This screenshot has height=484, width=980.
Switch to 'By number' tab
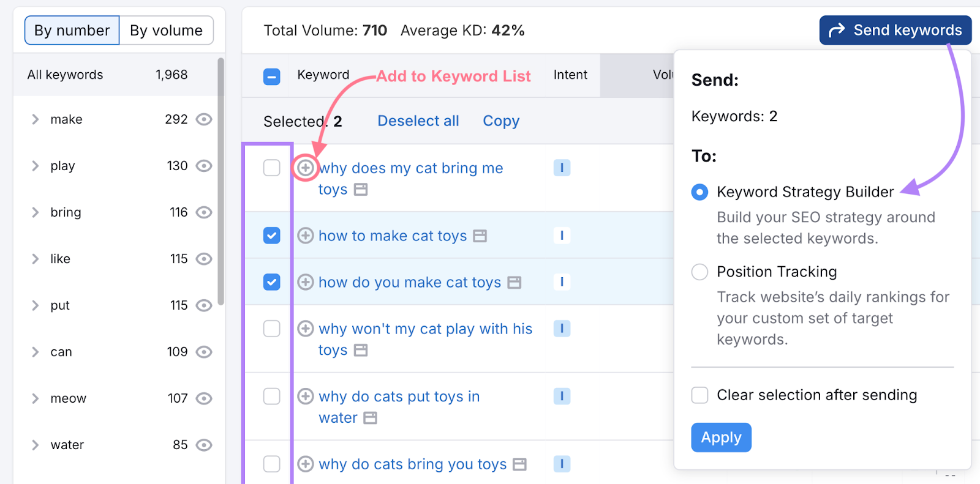pos(72,31)
